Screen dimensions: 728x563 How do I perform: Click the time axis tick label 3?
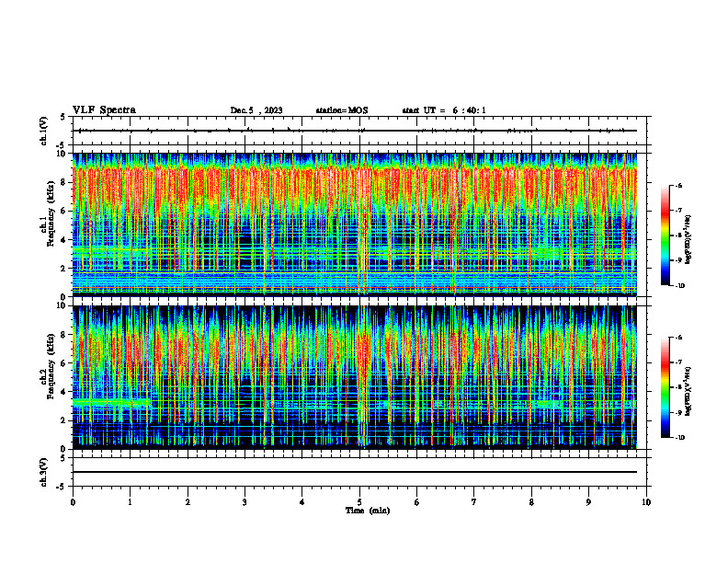(245, 502)
